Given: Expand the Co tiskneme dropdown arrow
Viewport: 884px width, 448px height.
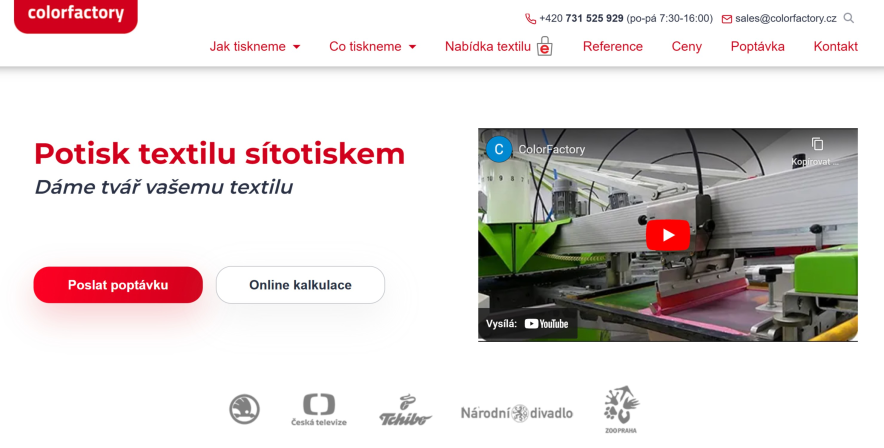Looking at the screenshot, I should 412,47.
